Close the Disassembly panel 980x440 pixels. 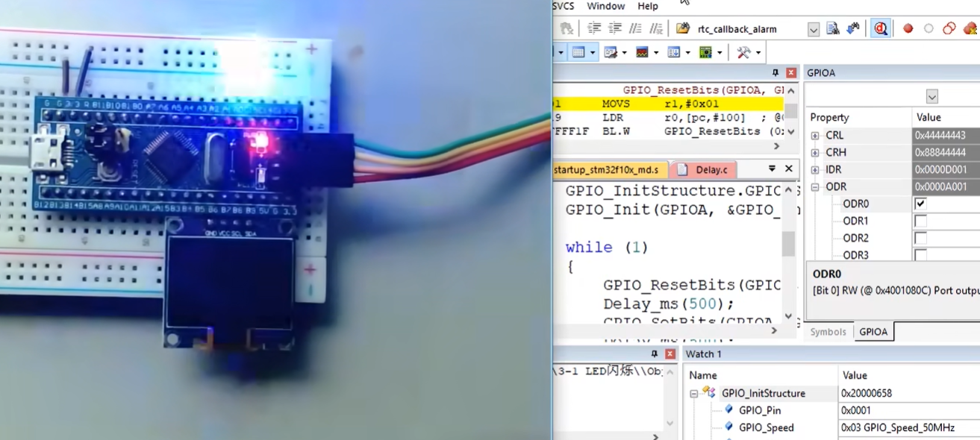click(791, 72)
